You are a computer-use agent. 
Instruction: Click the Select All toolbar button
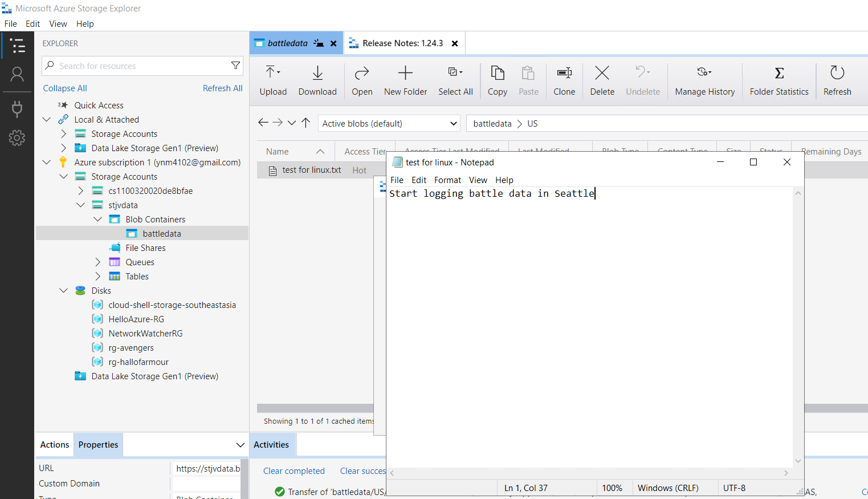(455, 80)
